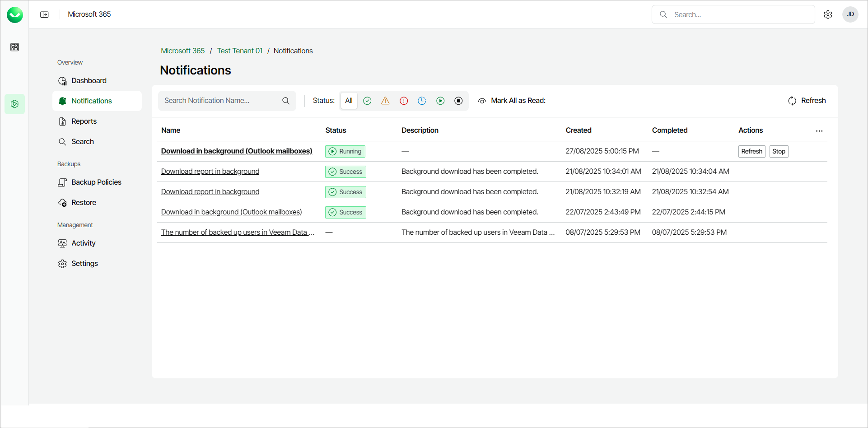
Task: Open the global settings gear icon
Action: coord(828,14)
